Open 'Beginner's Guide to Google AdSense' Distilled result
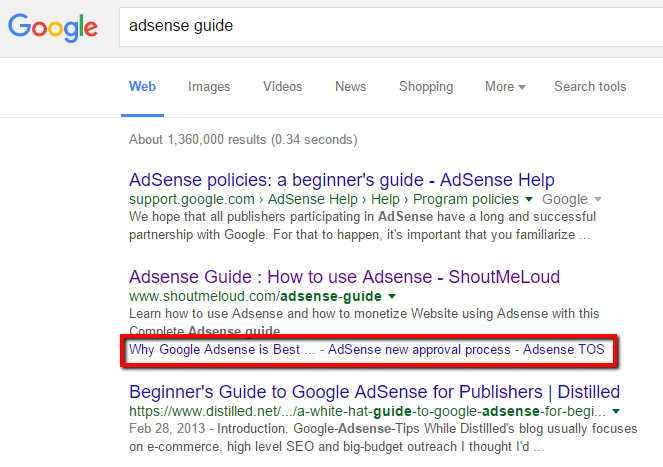This screenshot has width=663, height=467. (375, 392)
